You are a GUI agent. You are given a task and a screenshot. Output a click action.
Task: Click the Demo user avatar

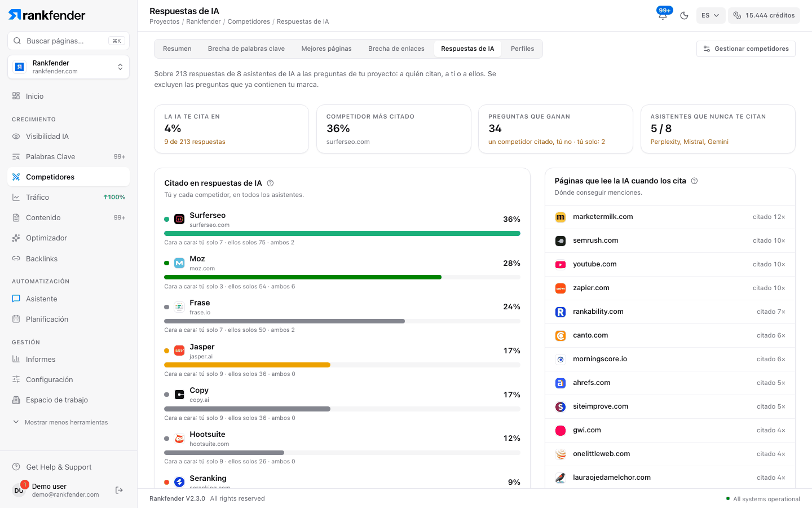coord(19,490)
